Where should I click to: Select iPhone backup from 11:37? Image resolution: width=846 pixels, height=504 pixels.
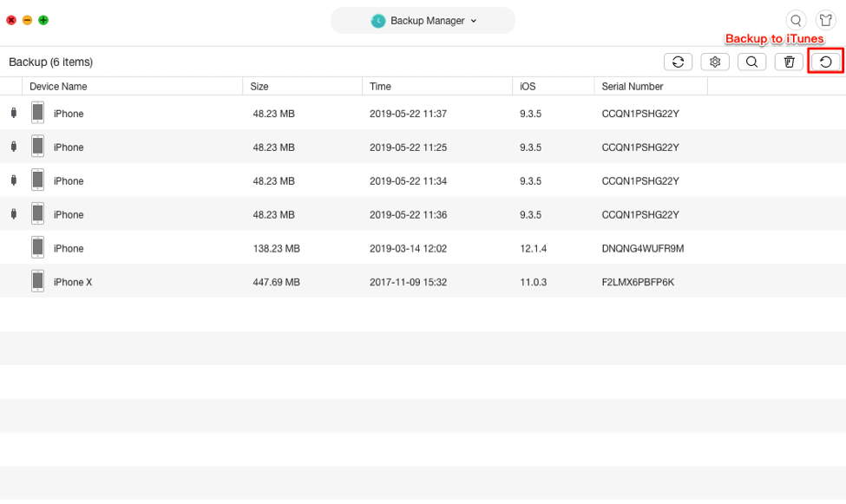(x=423, y=114)
